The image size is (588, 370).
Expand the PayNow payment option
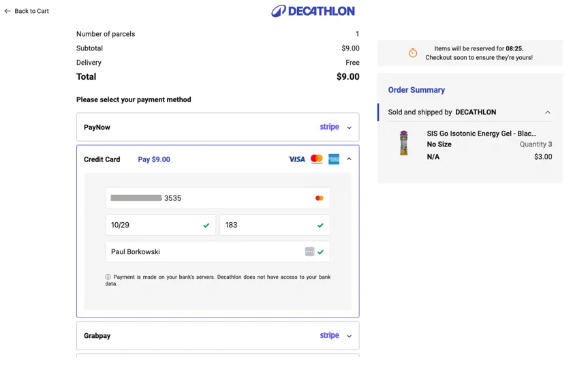(x=349, y=127)
